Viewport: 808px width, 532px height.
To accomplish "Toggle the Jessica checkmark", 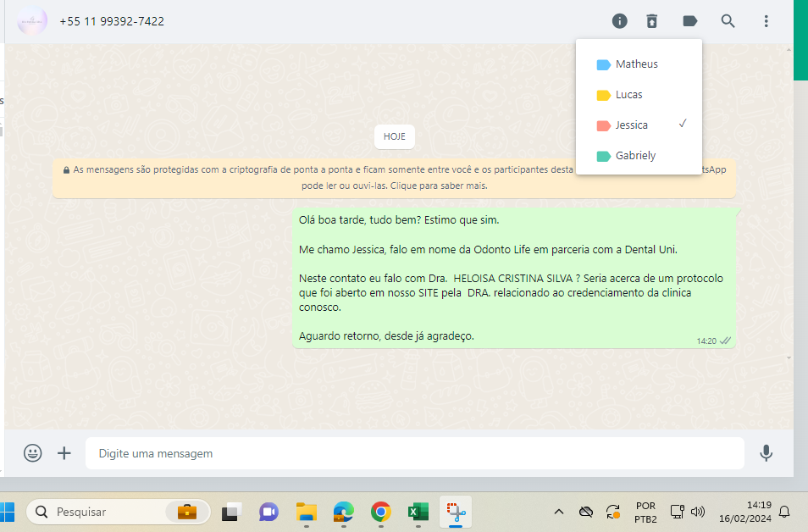I will tap(683, 124).
